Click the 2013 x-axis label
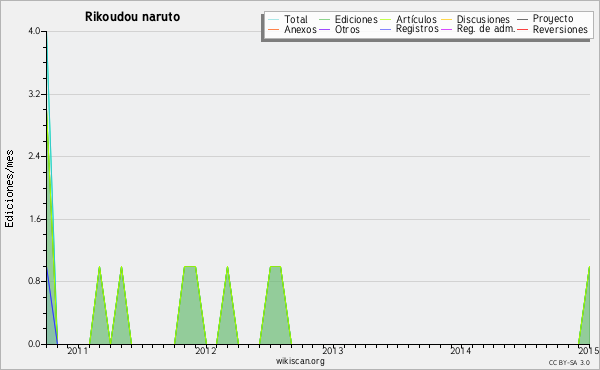Image resolution: width=600 pixels, height=370 pixels. pyautogui.click(x=333, y=351)
